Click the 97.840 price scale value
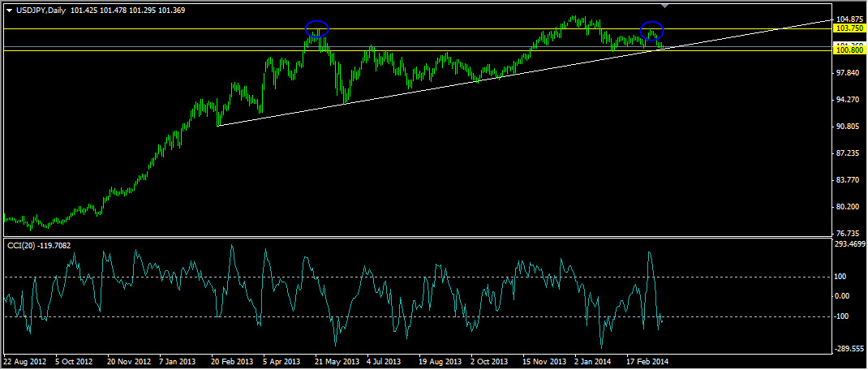868x370 pixels. 849,72
